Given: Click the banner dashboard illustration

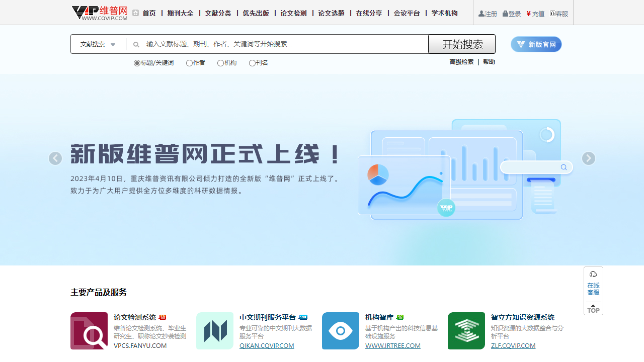Looking at the screenshot, I should 465,170.
